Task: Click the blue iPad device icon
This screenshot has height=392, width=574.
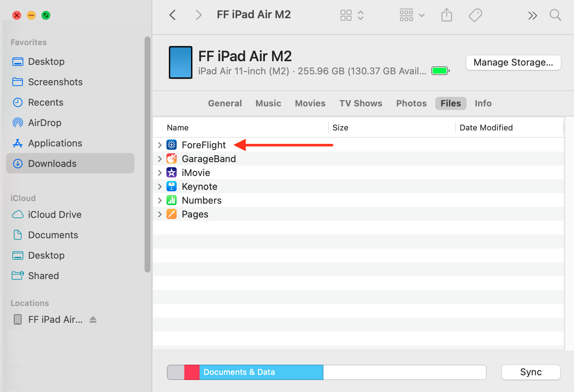Action: tap(181, 62)
